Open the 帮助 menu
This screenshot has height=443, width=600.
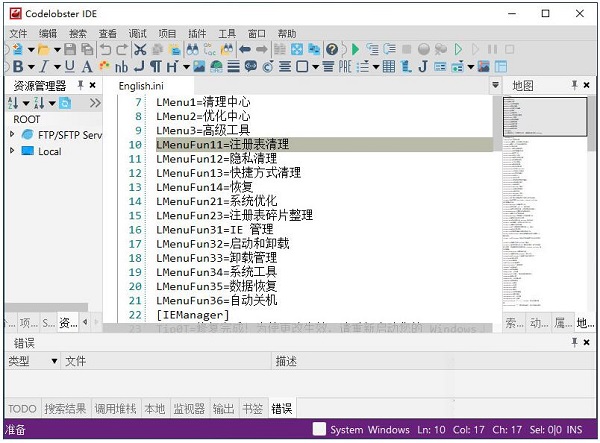287,34
